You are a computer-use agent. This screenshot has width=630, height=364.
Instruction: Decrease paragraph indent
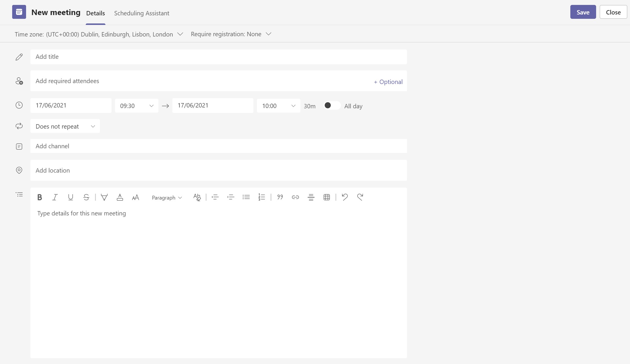(x=215, y=197)
